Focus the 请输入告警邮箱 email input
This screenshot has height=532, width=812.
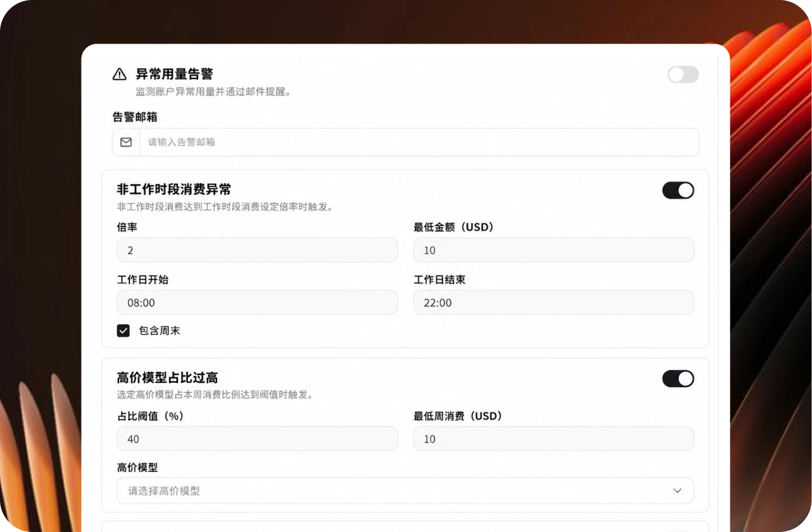pyautogui.click(x=419, y=142)
